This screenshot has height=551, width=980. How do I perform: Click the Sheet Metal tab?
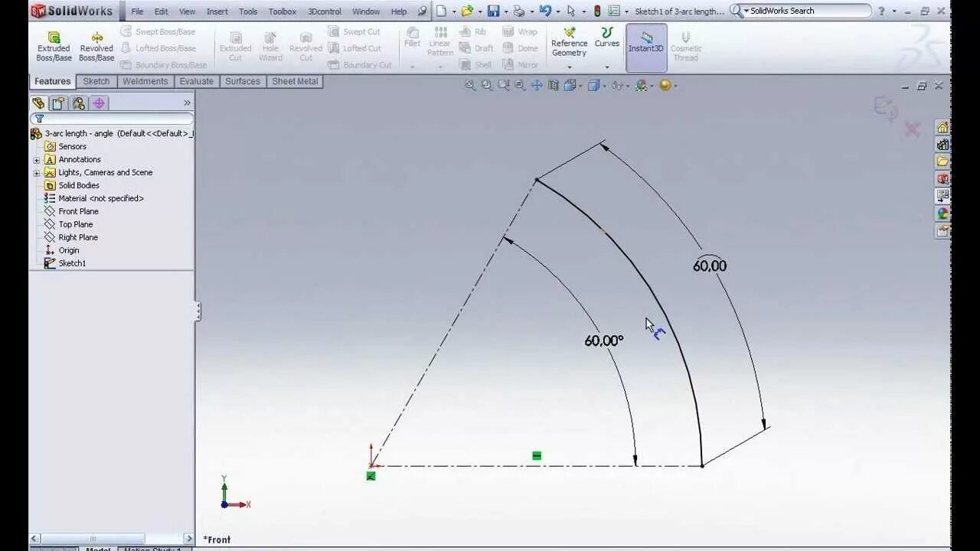coord(295,81)
